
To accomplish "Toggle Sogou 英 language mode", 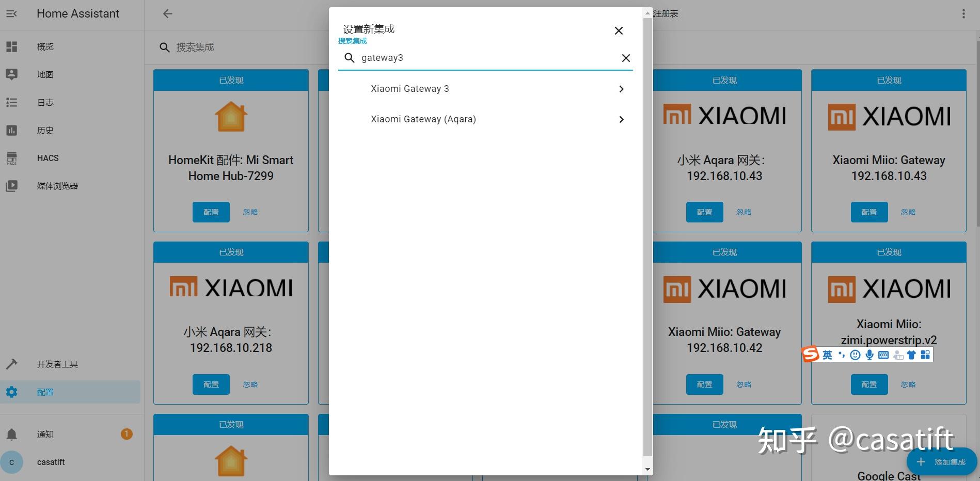I will coord(827,355).
